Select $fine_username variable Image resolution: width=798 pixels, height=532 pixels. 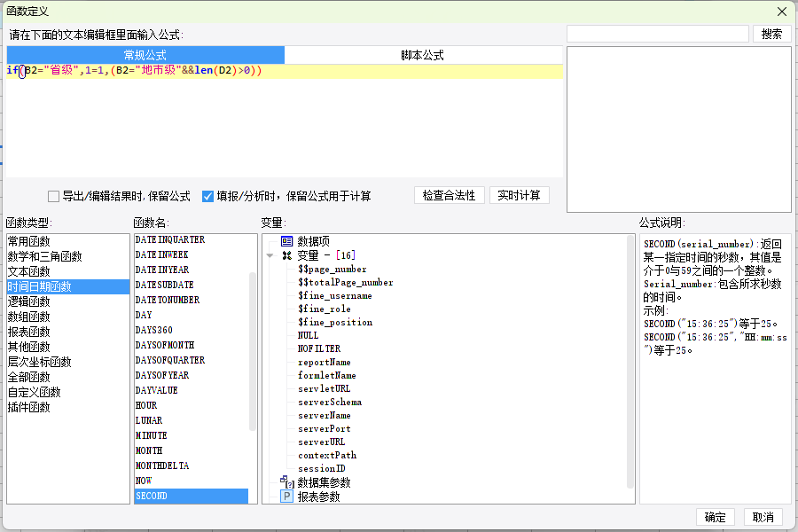335,296
